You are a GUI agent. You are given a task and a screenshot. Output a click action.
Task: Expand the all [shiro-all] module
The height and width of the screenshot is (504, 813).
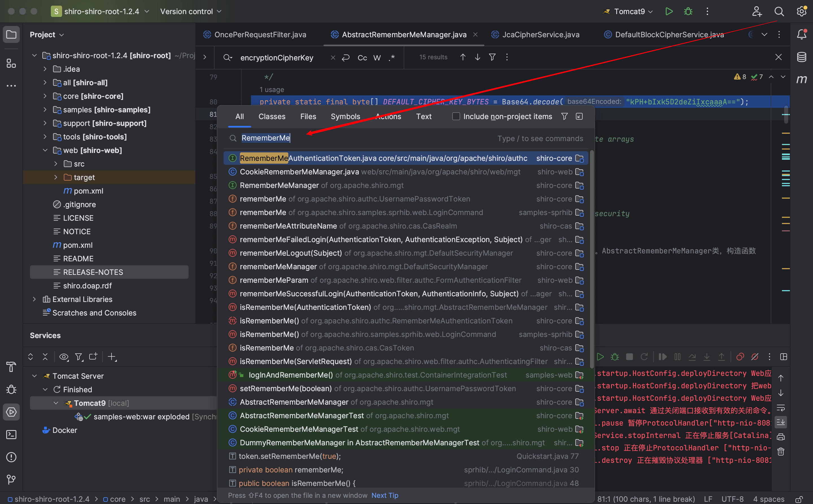click(45, 82)
